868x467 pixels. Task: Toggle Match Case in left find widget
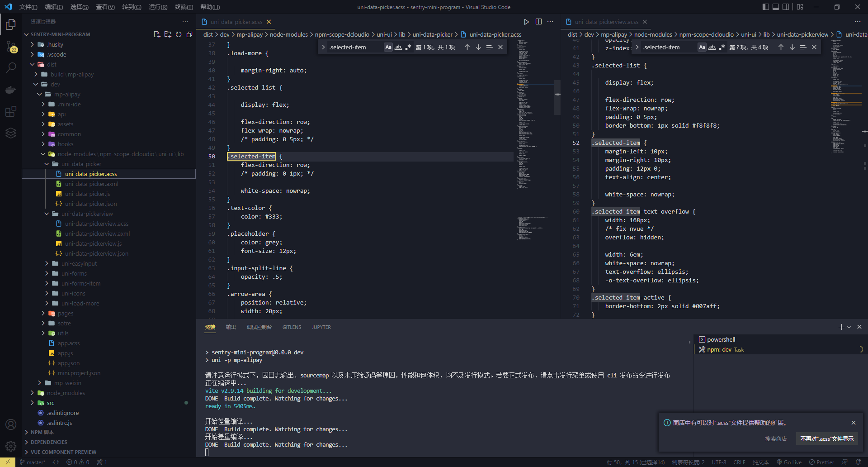point(388,47)
